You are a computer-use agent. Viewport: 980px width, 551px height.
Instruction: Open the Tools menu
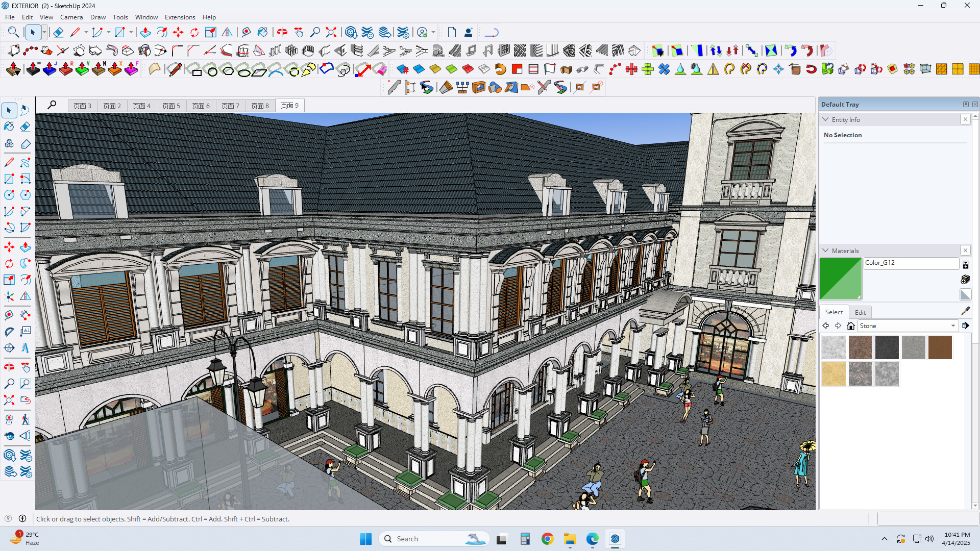(120, 17)
